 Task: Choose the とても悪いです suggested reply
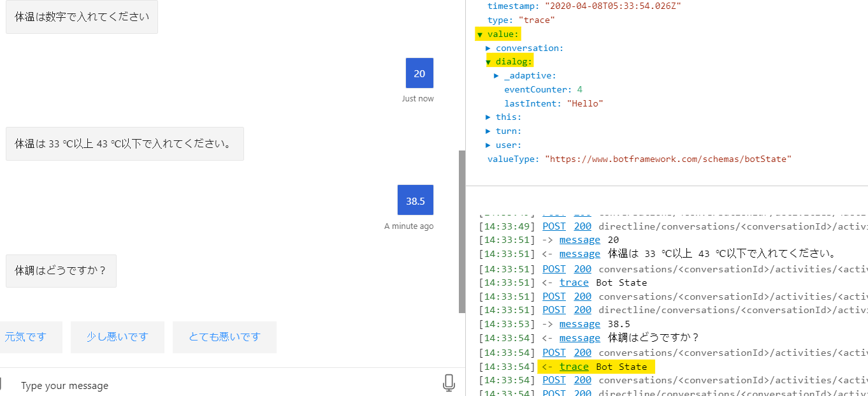coord(224,337)
